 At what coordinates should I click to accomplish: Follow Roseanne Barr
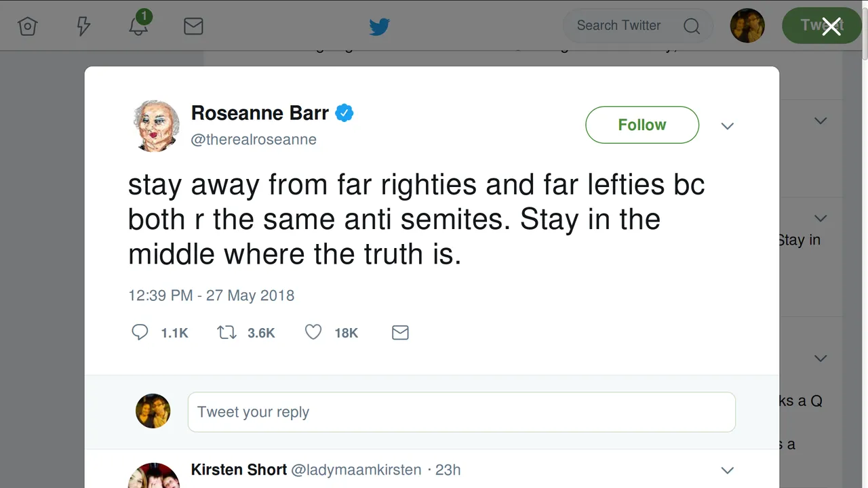click(642, 125)
